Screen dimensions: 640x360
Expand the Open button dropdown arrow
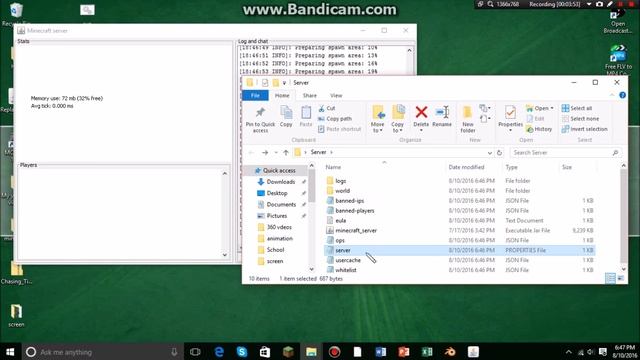click(x=552, y=108)
